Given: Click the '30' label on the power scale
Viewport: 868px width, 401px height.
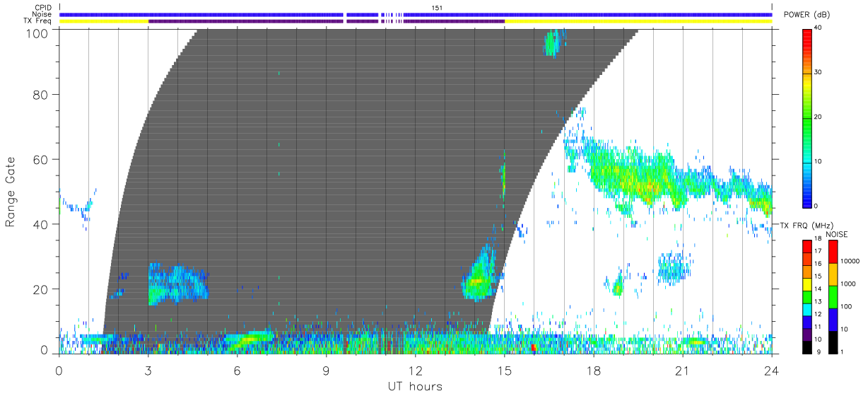Looking at the screenshot, I should (x=819, y=73).
